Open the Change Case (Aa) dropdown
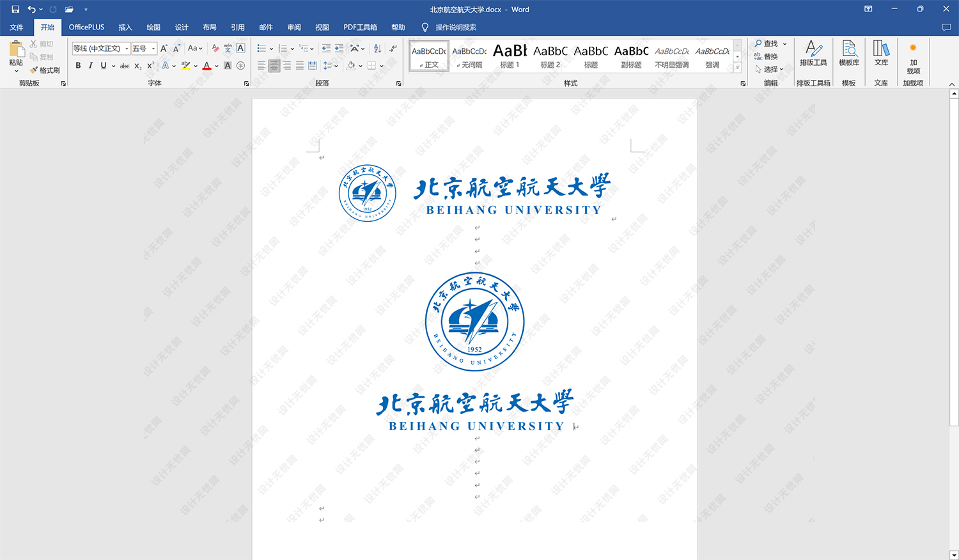The width and height of the screenshot is (959, 560). 195,49
